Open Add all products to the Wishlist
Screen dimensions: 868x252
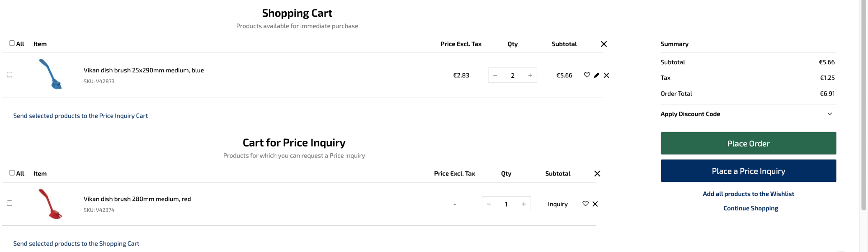[x=748, y=194]
